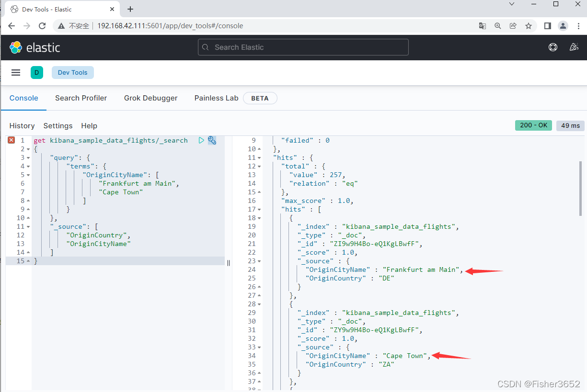Open console Settings

(x=58, y=126)
